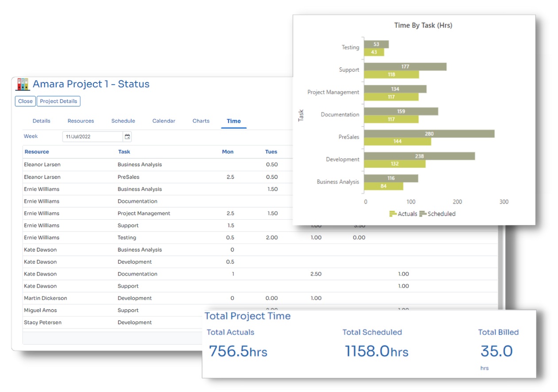Click the Documentation Scheduled bar showing 159
558x392 pixels.
pyautogui.click(x=401, y=111)
